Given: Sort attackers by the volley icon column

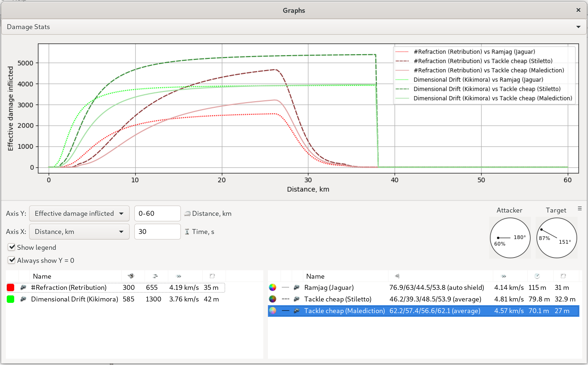Looking at the screenshot, I should coord(155,276).
